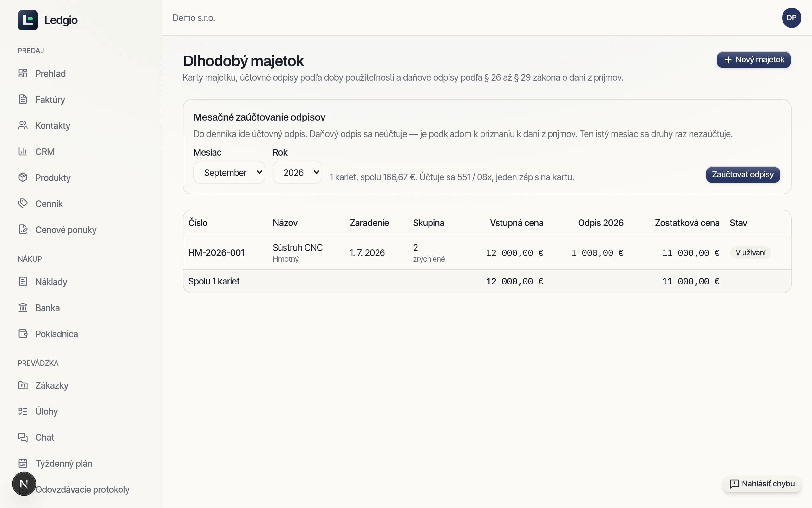Viewport: 812px width, 508px height.
Task: Click the Demo s.r.o. company name
Action: click(x=193, y=18)
